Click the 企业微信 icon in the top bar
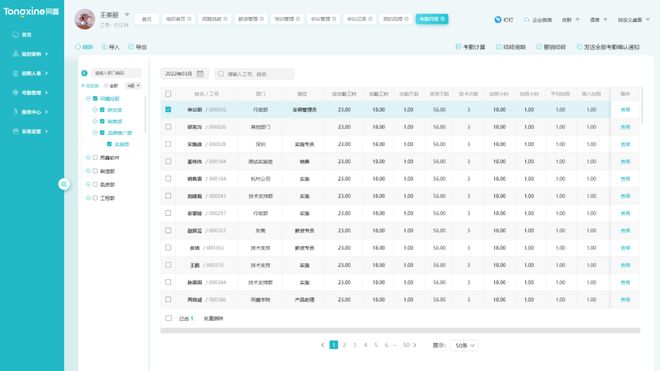660x371 pixels. coord(527,19)
